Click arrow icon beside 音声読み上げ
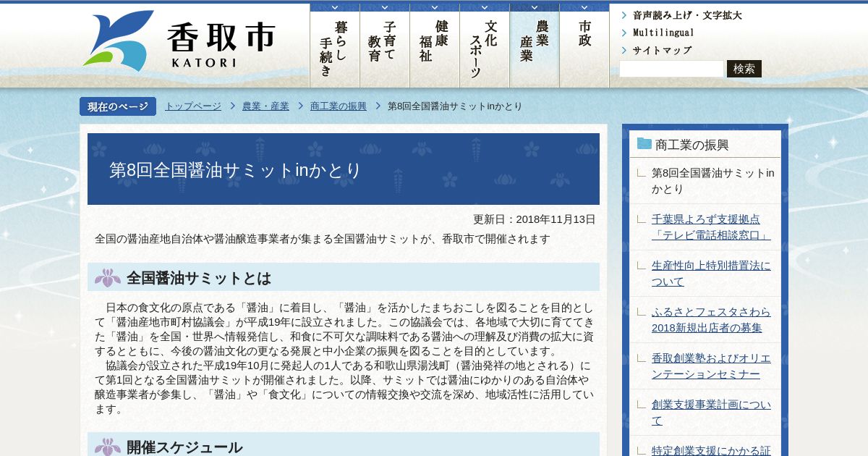868x456 pixels. tap(624, 15)
